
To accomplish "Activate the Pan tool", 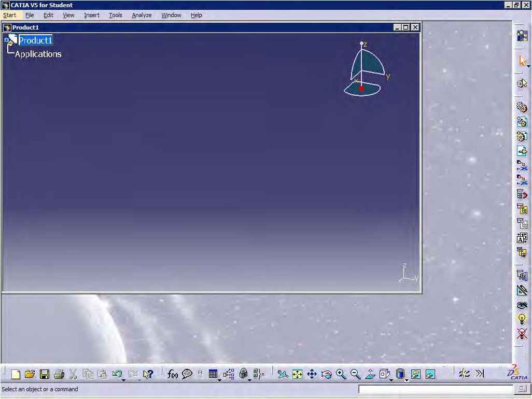I will (x=312, y=374).
